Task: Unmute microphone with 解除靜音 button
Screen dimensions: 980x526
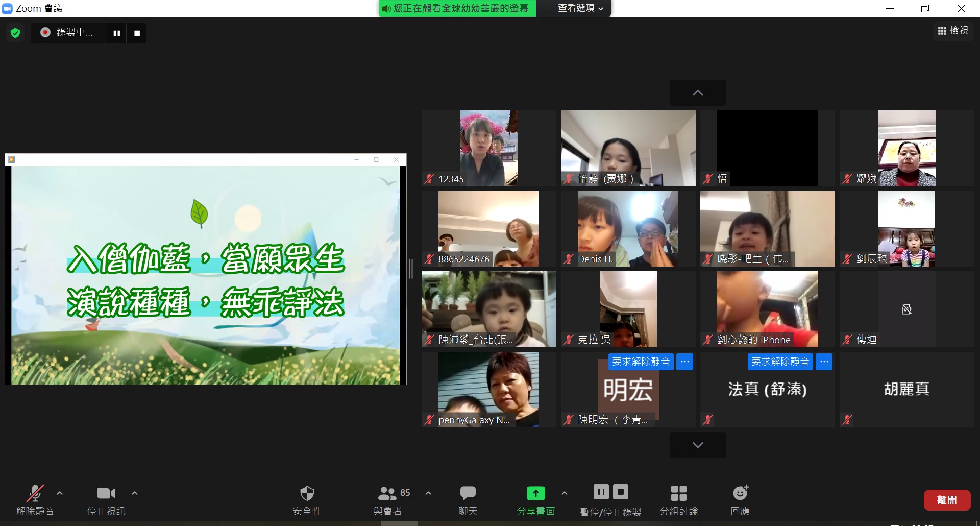Action: click(x=35, y=500)
